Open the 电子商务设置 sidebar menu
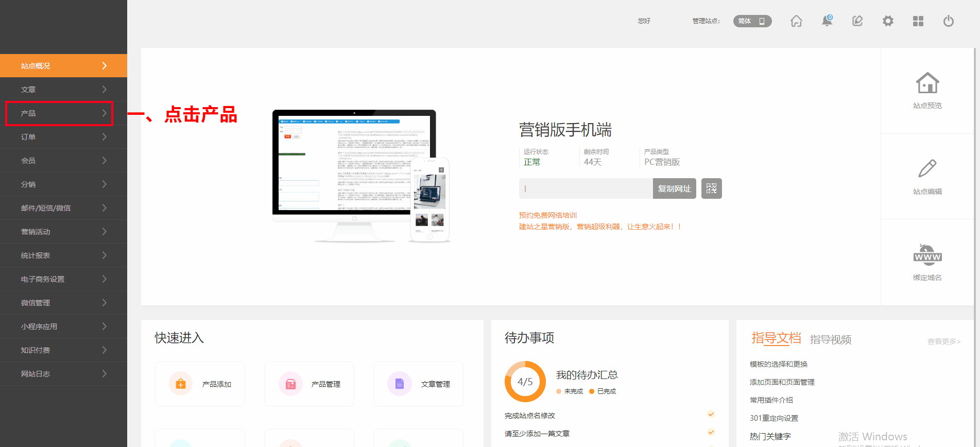 tap(63, 279)
